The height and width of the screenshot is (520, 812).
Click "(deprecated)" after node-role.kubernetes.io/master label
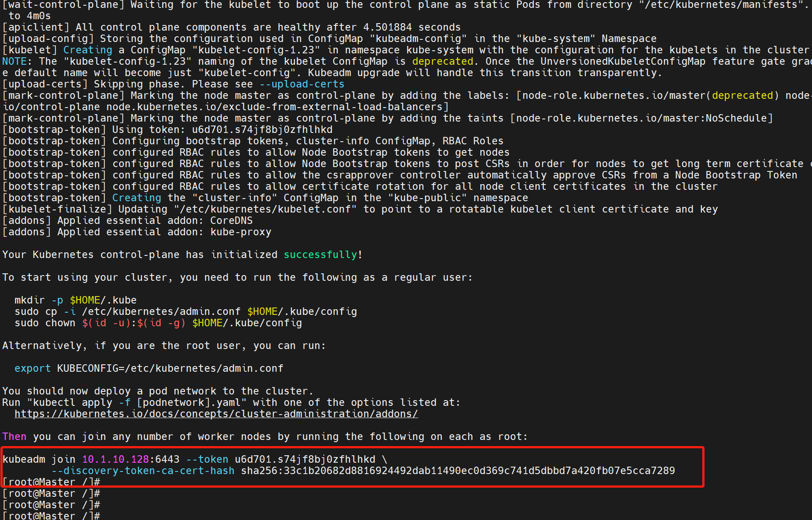point(743,95)
